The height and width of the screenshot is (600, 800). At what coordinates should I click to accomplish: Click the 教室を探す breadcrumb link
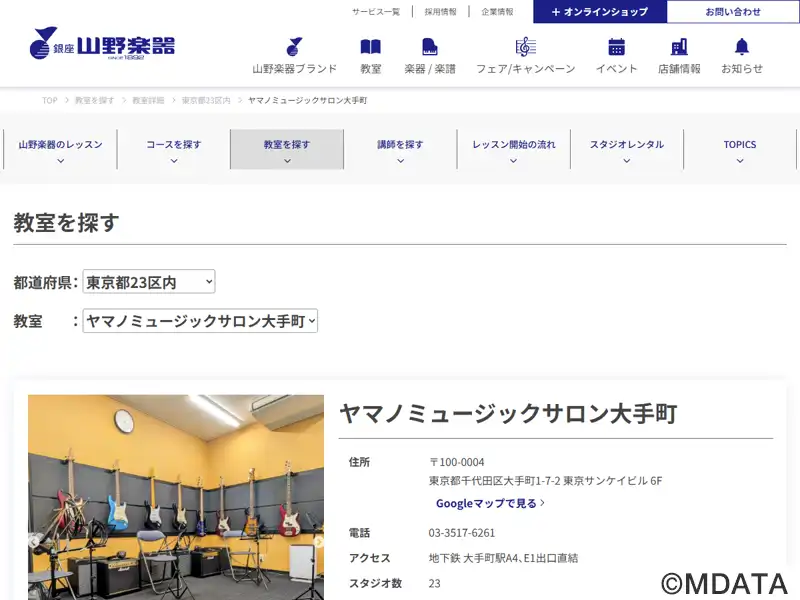click(x=94, y=101)
